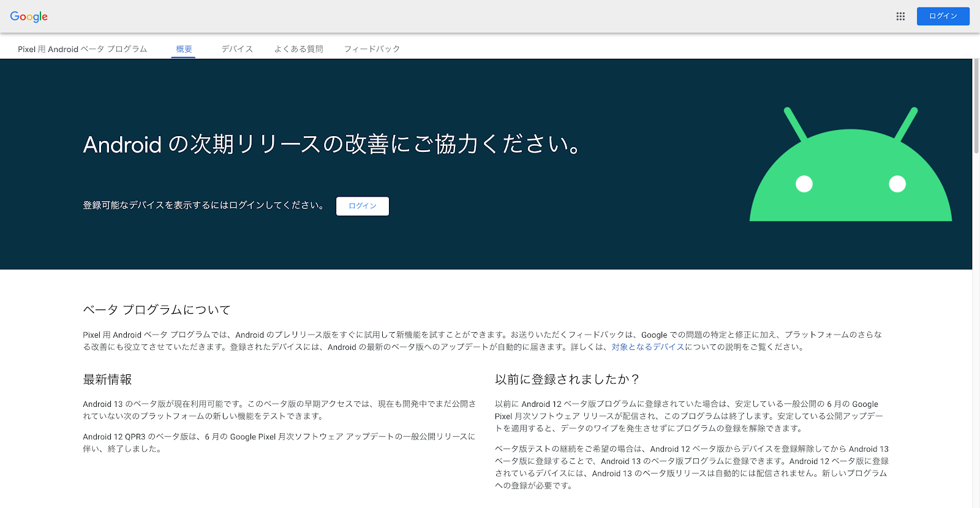Click the 以前に登録されましたか？ heading

point(567,379)
